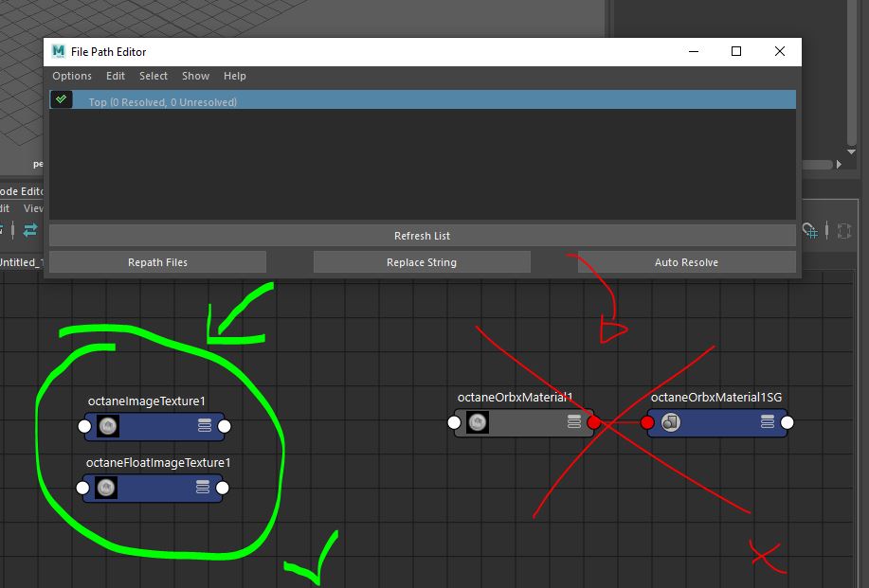
Task: Click input port of octaneFloatImageTexture1 node
Action: [82, 488]
